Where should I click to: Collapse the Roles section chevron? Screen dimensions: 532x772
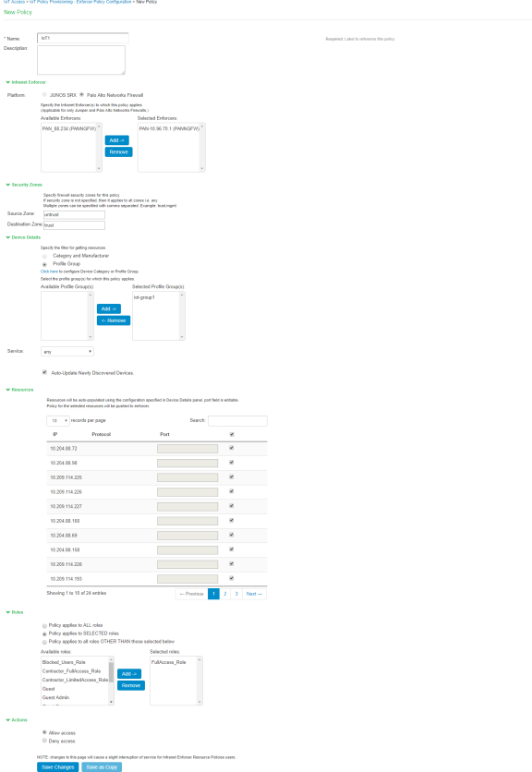[7, 612]
